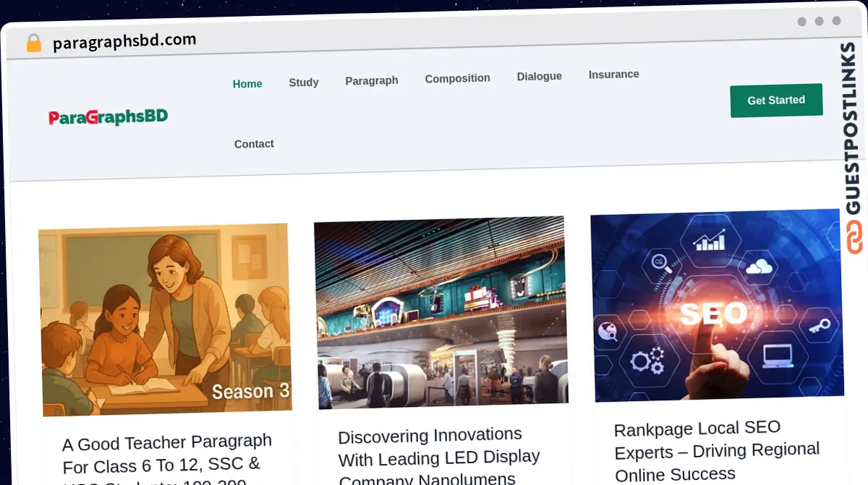This screenshot has width=868, height=485.
Task: Go to the Study menu page
Action: click(x=304, y=83)
